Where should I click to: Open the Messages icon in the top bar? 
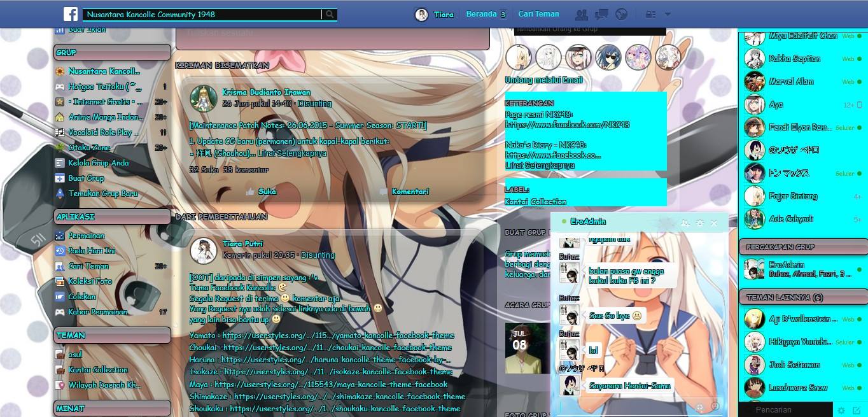coord(601,14)
